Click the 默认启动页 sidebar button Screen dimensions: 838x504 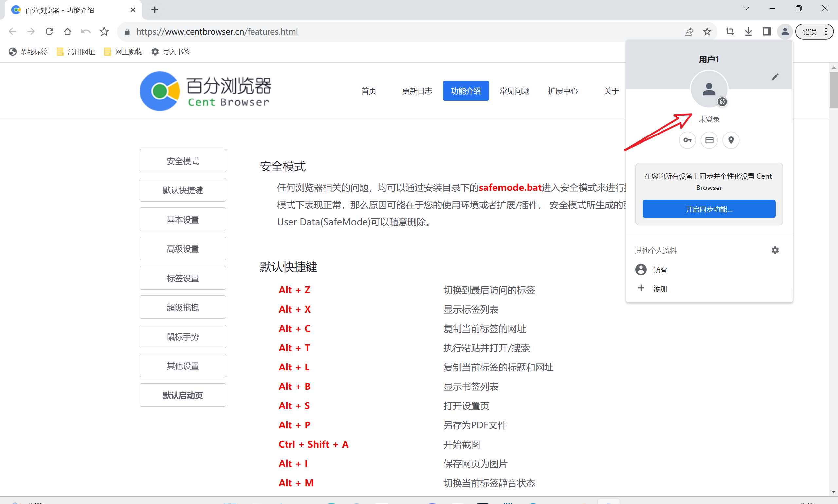[183, 395]
